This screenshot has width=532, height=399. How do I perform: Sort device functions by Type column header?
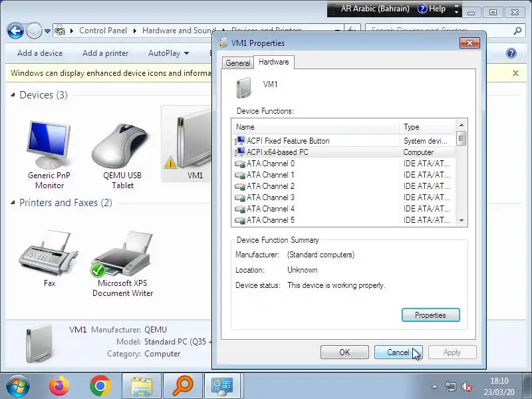click(428, 127)
